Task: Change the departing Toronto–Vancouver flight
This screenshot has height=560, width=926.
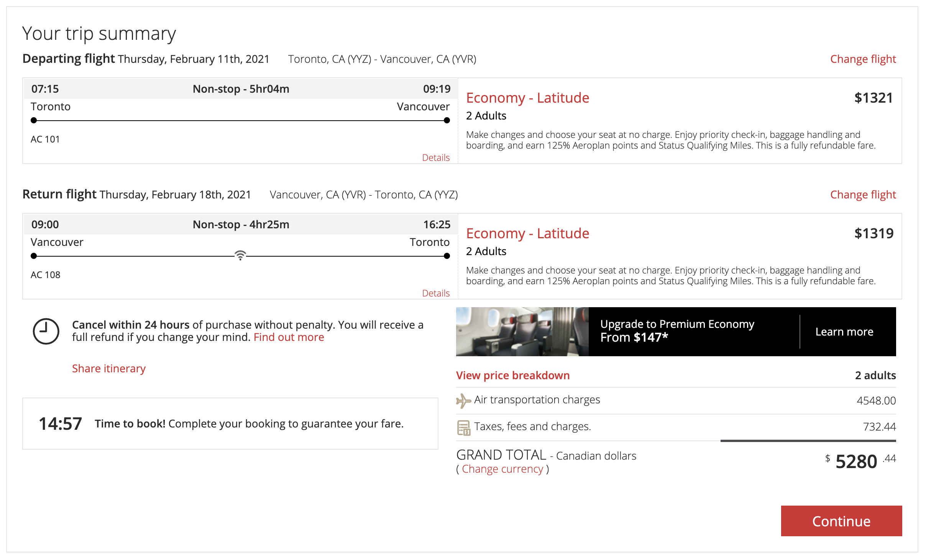Action: pos(863,59)
